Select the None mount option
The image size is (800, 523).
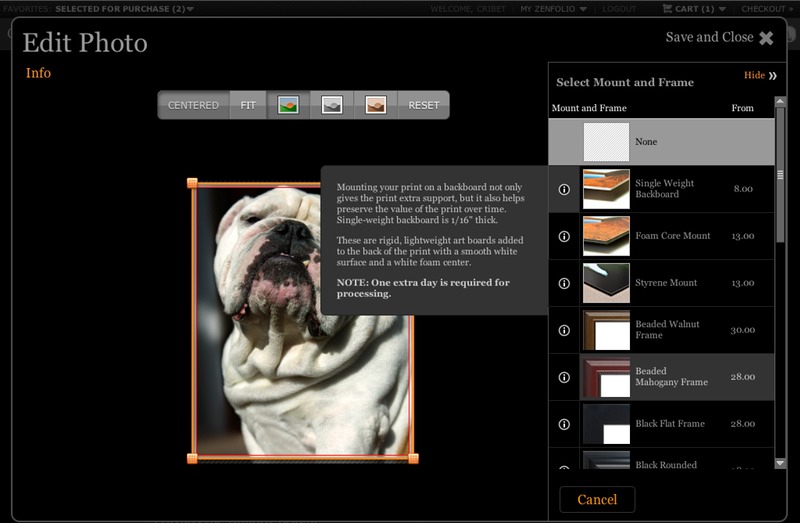pyautogui.click(x=660, y=142)
